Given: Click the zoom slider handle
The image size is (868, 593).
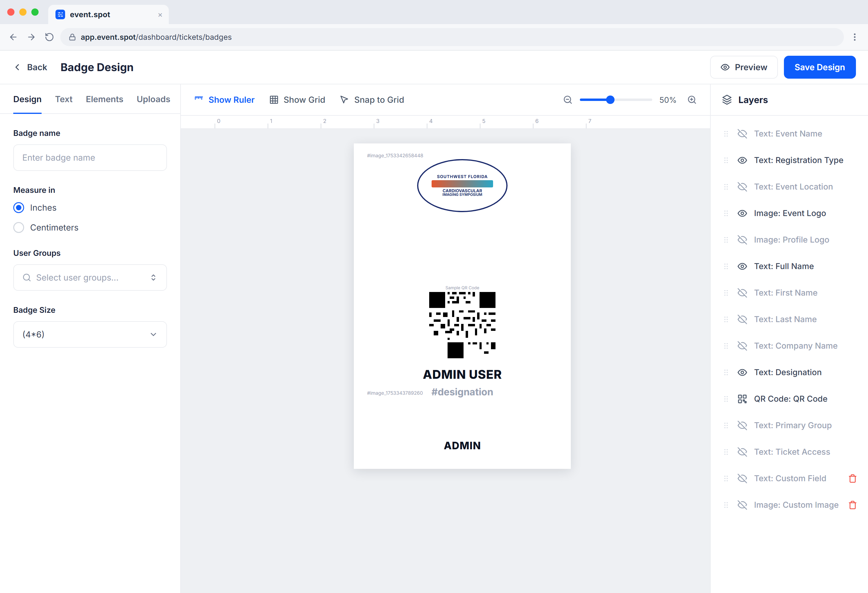Looking at the screenshot, I should click(610, 100).
